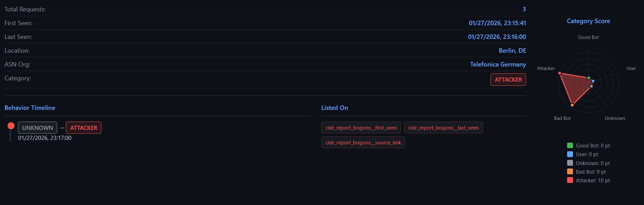Toggle the Unknown gray legend swatch
Image resolution: width=644 pixels, height=205 pixels.
(570, 163)
